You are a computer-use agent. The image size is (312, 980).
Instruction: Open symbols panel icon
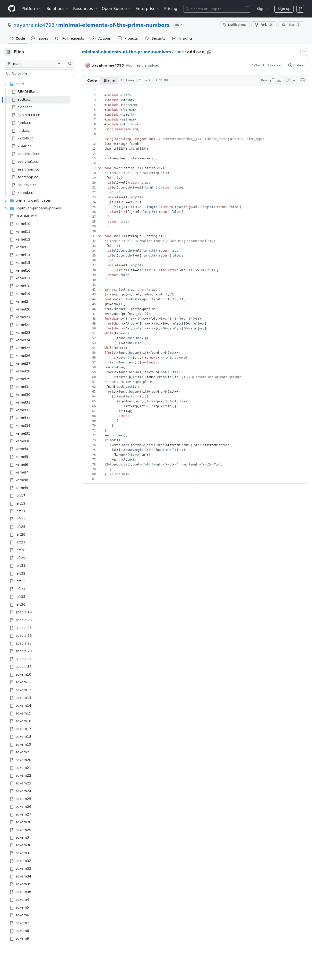click(303, 80)
